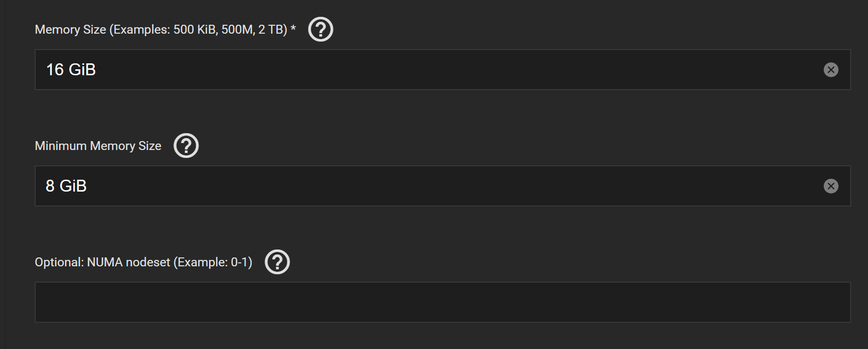Clear the 8 GiB Minimum Memory value
Viewport: 868px width, 349px height.
click(x=831, y=186)
